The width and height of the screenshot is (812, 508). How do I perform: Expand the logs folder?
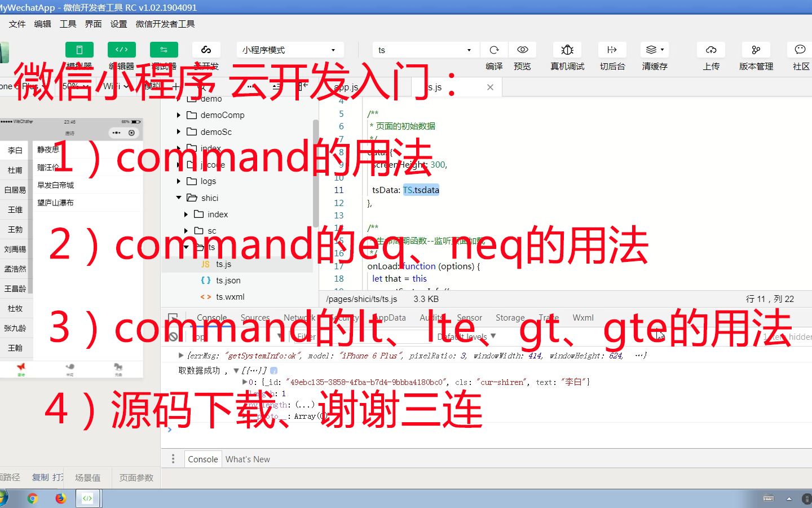[179, 181]
